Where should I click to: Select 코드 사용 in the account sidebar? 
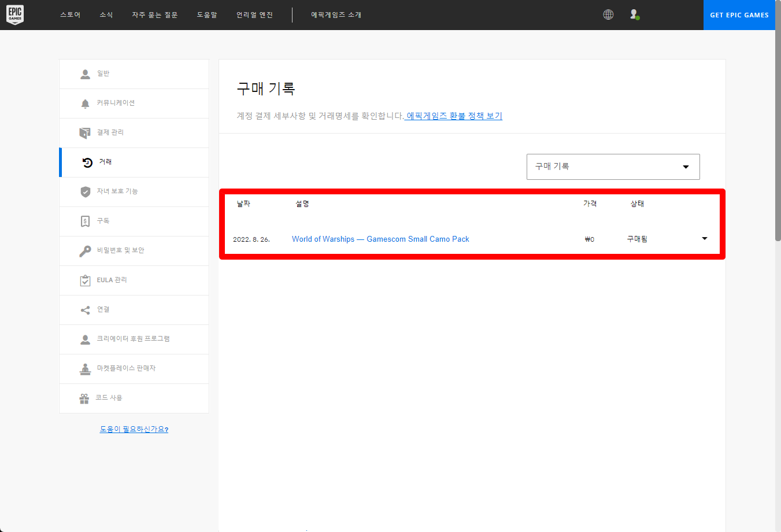(134, 398)
